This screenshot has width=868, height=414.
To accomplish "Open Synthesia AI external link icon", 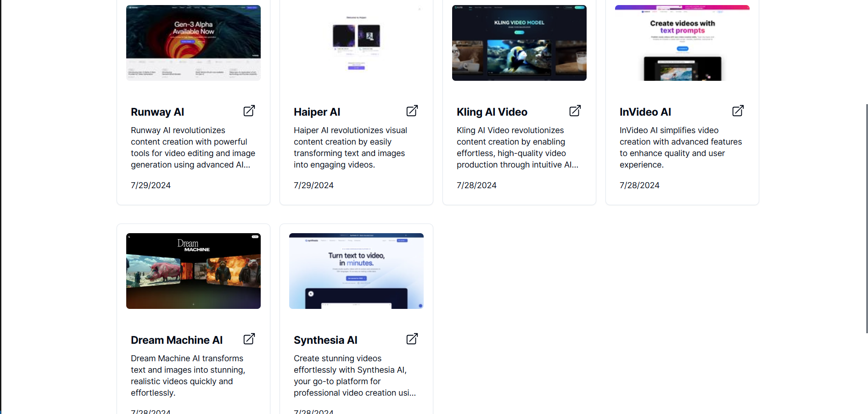I will click(x=412, y=339).
